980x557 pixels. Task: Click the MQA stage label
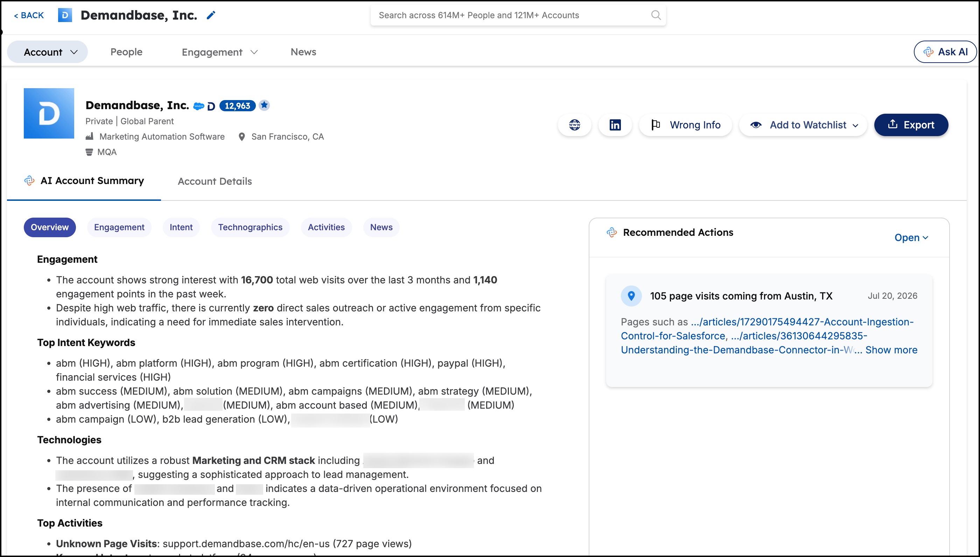tap(107, 152)
